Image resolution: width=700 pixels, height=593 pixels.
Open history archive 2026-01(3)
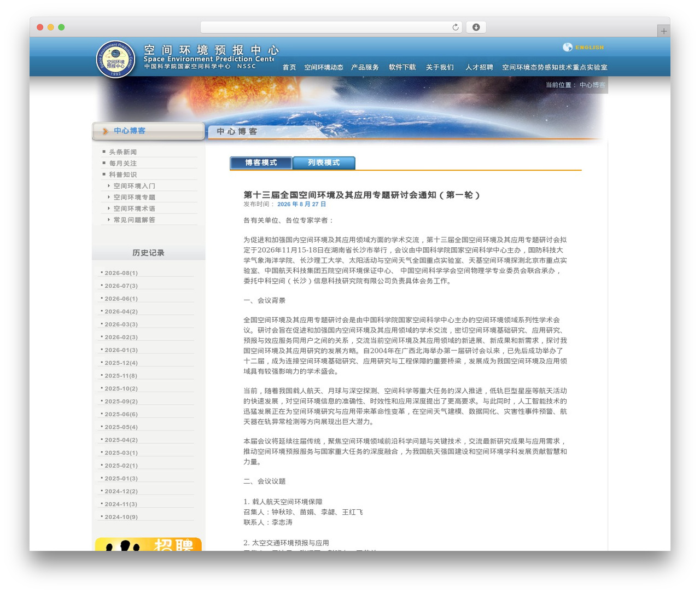click(x=121, y=350)
